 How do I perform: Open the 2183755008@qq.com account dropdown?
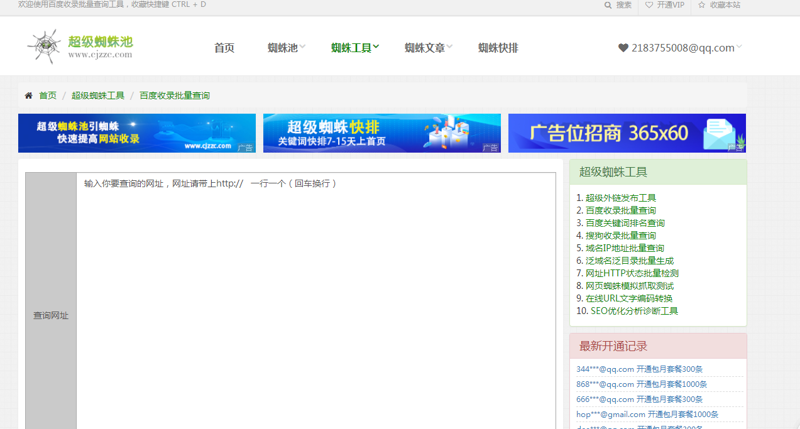coord(680,48)
